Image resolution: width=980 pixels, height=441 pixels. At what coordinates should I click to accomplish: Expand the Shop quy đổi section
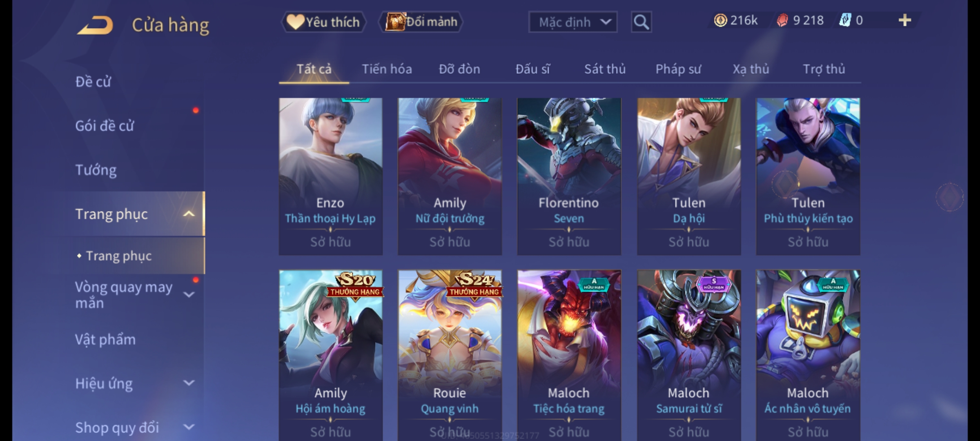(x=189, y=427)
